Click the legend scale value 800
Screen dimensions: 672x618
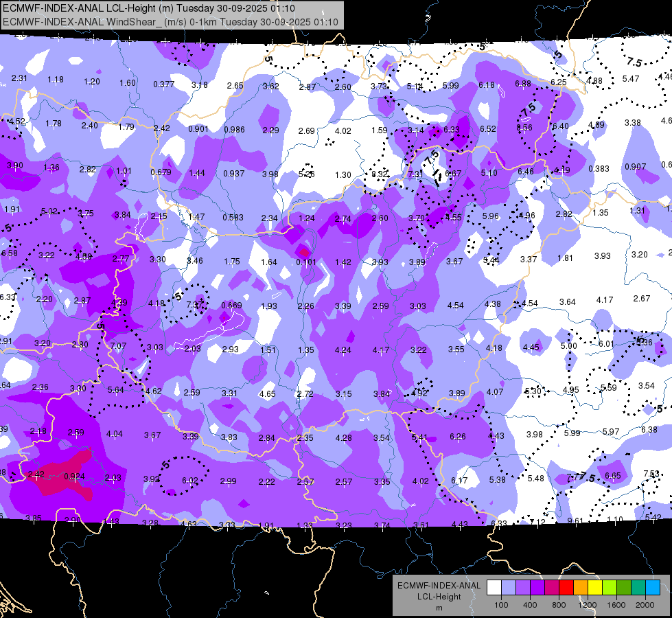[559, 605]
